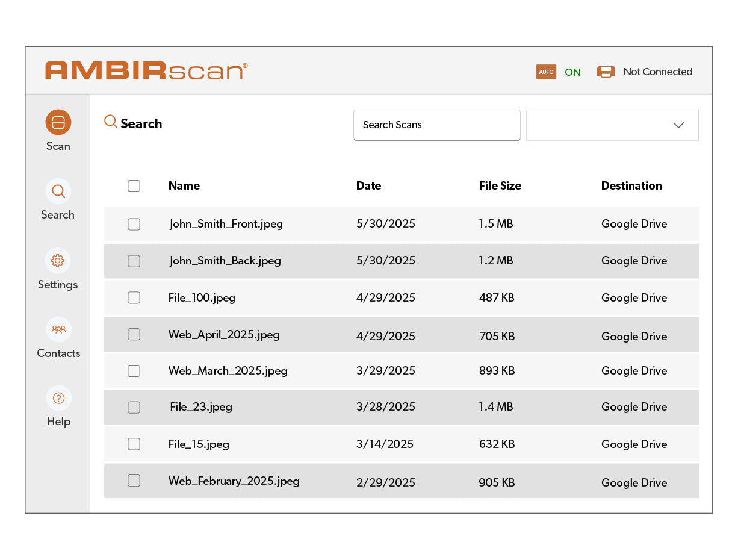This screenshot has width=738, height=560.
Task: Select the checkbox for Web_April_2025.jpeg
Action: point(134,334)
